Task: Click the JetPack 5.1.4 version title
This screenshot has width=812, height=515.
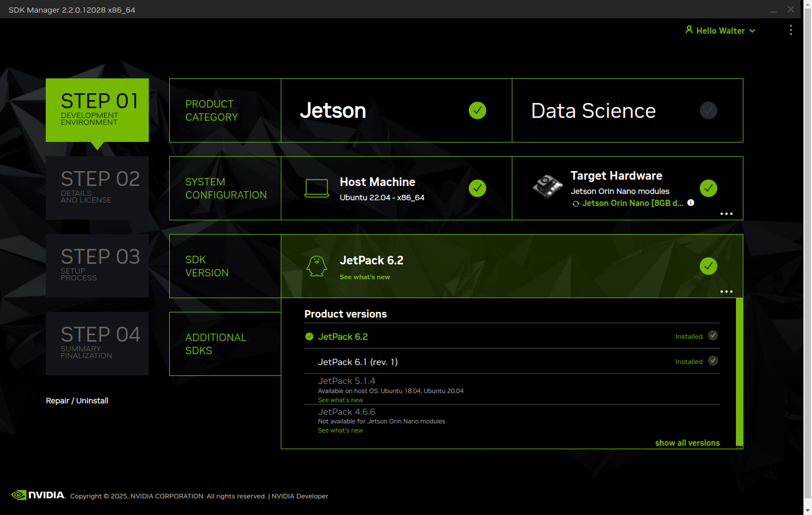Action: [x=347, y=381]
